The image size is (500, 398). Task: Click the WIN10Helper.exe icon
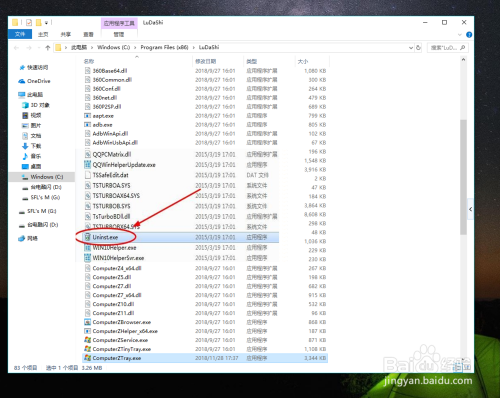tap(87, 248)
